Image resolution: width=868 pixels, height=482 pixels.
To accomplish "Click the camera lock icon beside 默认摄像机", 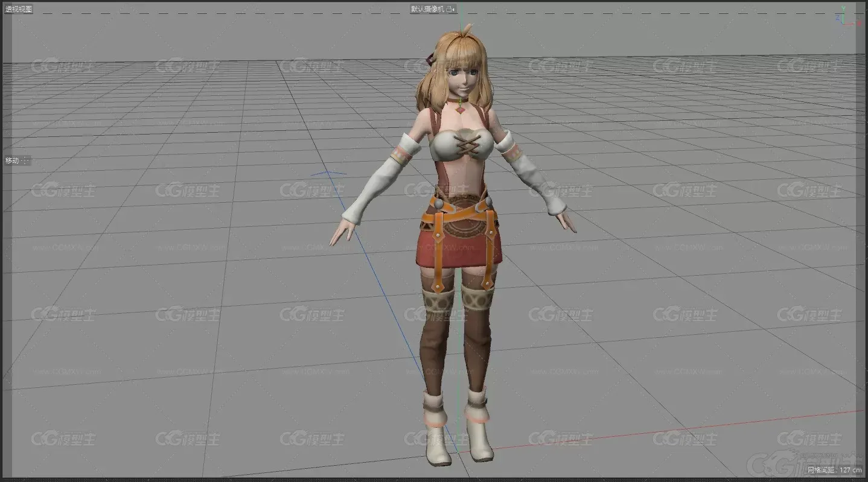I will click(x=450, y=9).
